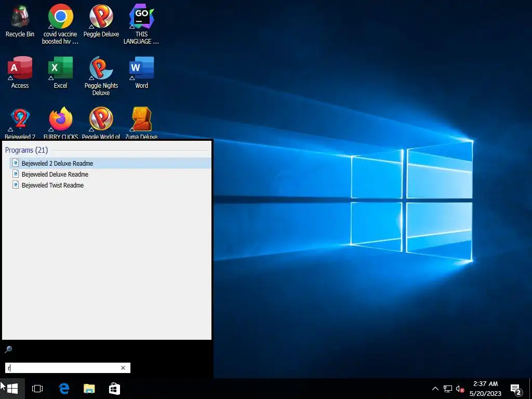
Task: Click the muted volume tray icon
Action: [x=460, y=389]
